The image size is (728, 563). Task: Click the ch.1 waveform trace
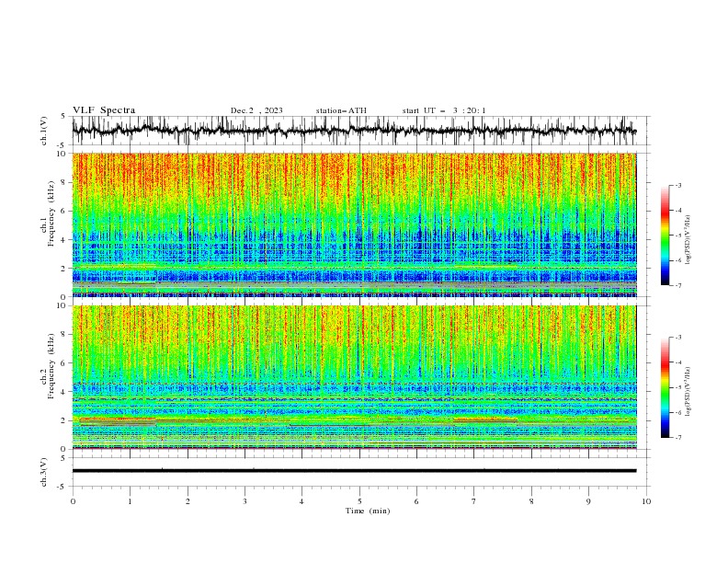pyautogui.click(x=354, y=131)
